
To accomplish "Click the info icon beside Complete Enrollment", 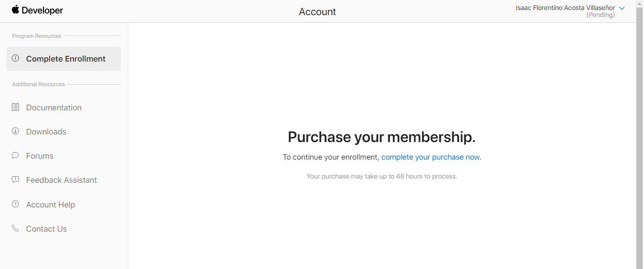I will [16, 58].
